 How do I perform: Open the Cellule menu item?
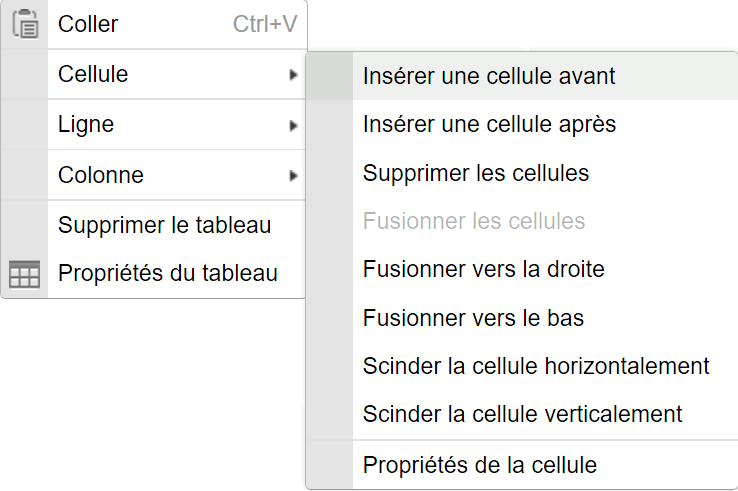coord(93,74)
